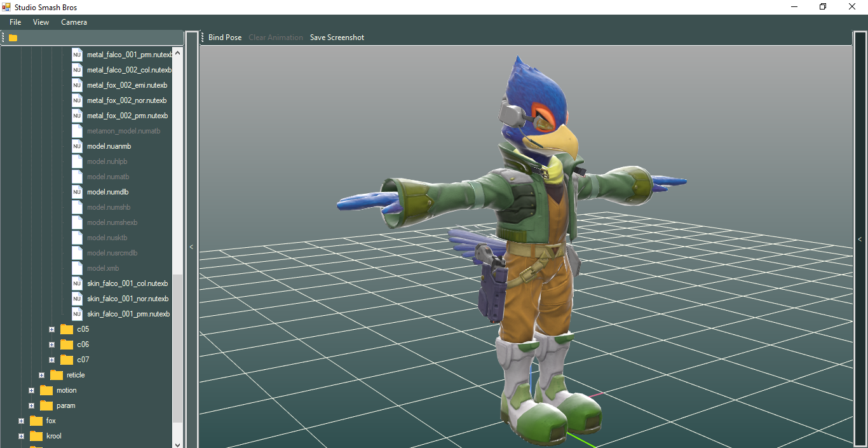Click the NU icon beside metal_falco_001_prm.nutexb
The width and height of the screenshot is (868, 448).
point(77,55)
